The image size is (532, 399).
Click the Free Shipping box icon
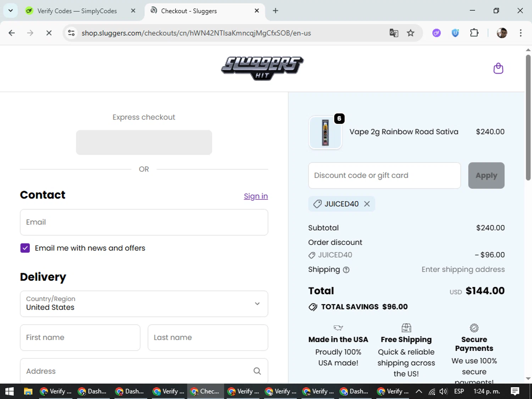point(406,327)
